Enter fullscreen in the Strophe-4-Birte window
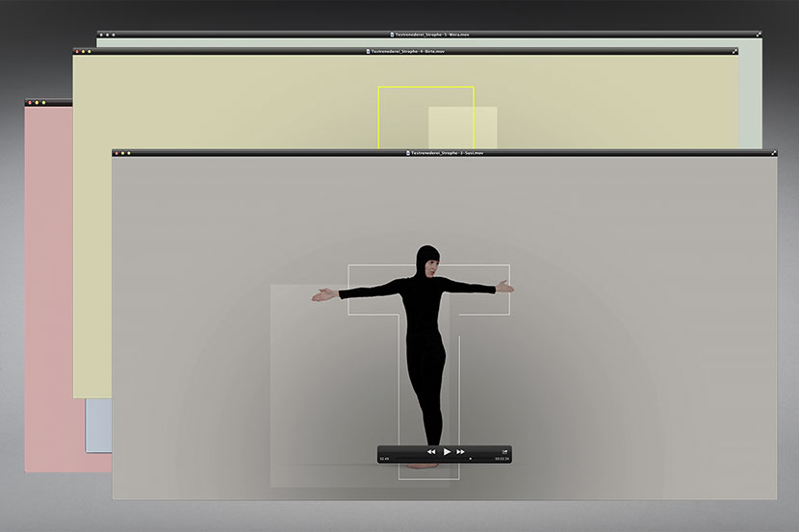The height and width of the screenshot is (532, 799). (x=735, y=51)
